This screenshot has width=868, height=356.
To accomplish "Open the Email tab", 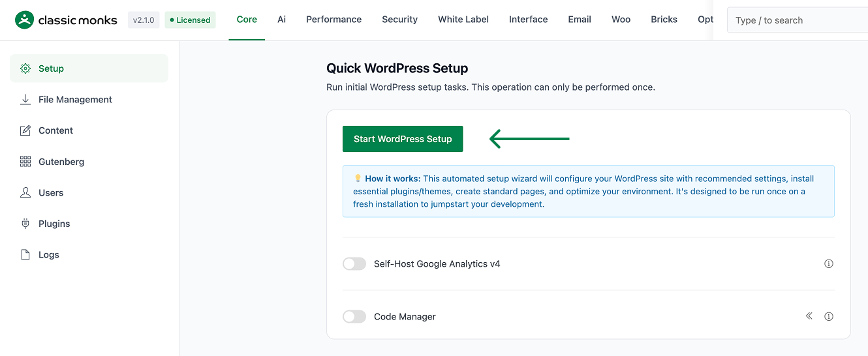I will coord(580,20).
